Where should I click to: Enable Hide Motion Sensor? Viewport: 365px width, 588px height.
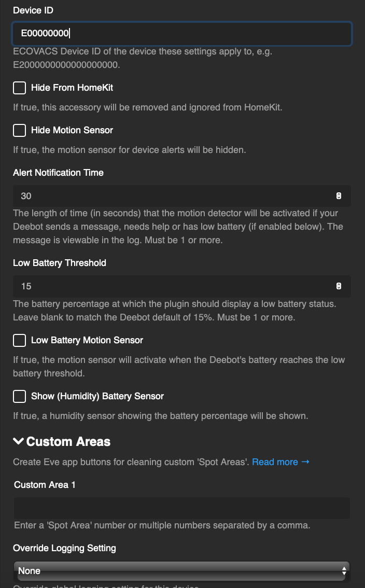tap(19, 130)
